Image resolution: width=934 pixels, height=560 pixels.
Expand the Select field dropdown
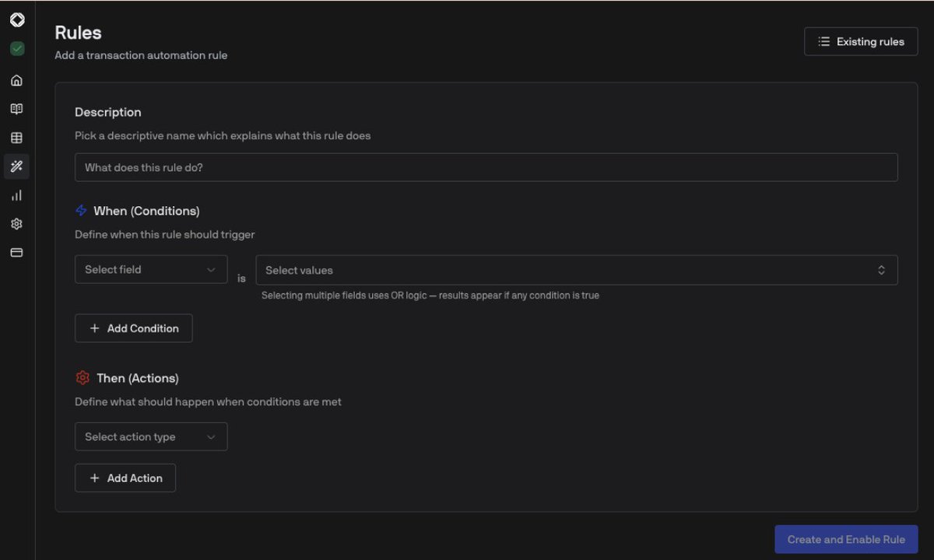[151, 269]
